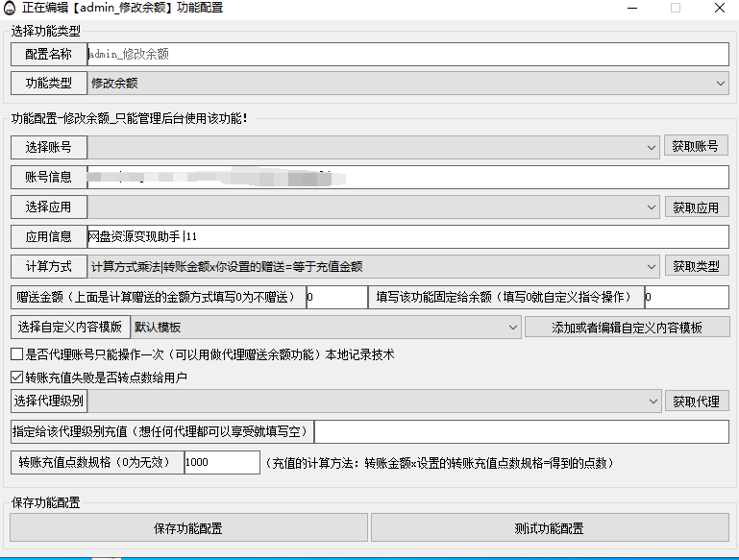The height and width of the screenshot is (560, 739).
Task: Click the 指定给该代理级别充值 input field
Action: pyautogui.click(x=521, y=431)
